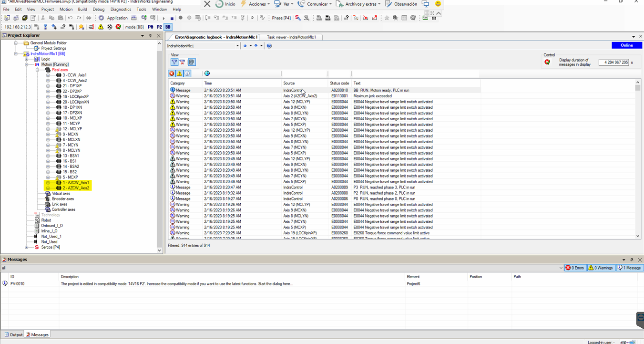Toggle info messages filter blue button

tap(187, 73)
